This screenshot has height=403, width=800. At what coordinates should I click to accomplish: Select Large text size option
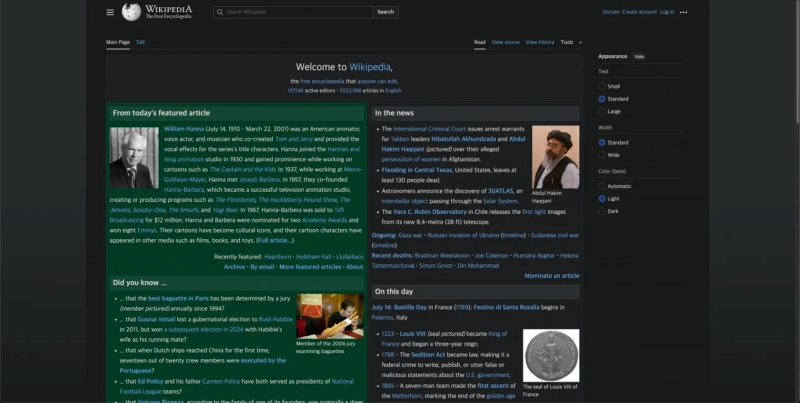pos(602,112)
